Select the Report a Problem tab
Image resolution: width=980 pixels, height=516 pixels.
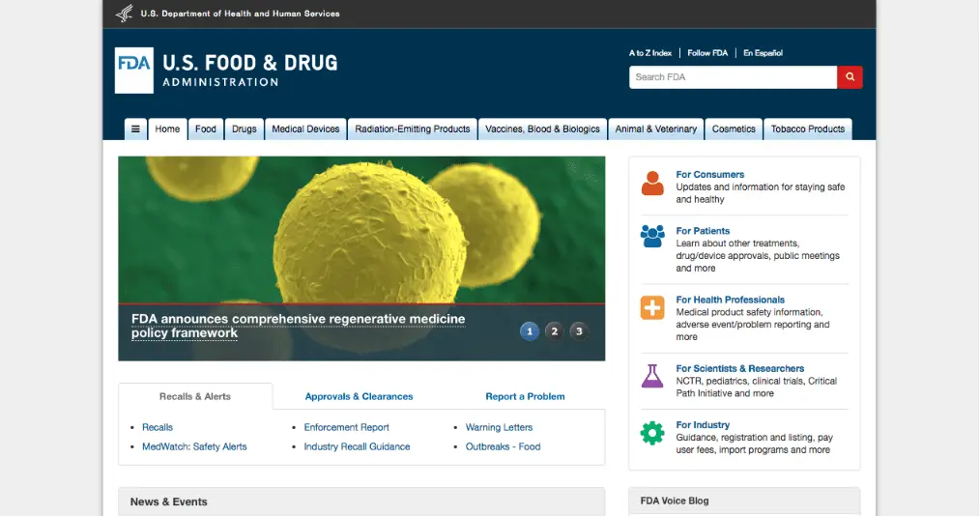click(x=525, y=396)
